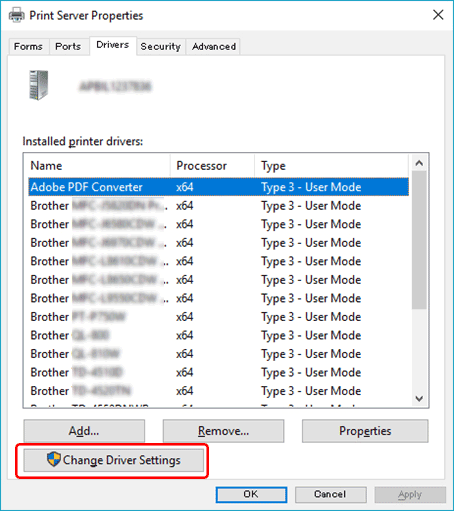Screen dimensions: 454x511
Task: Select the Adobe PDF Converter driver row
Action: click(x=218, y=187)
